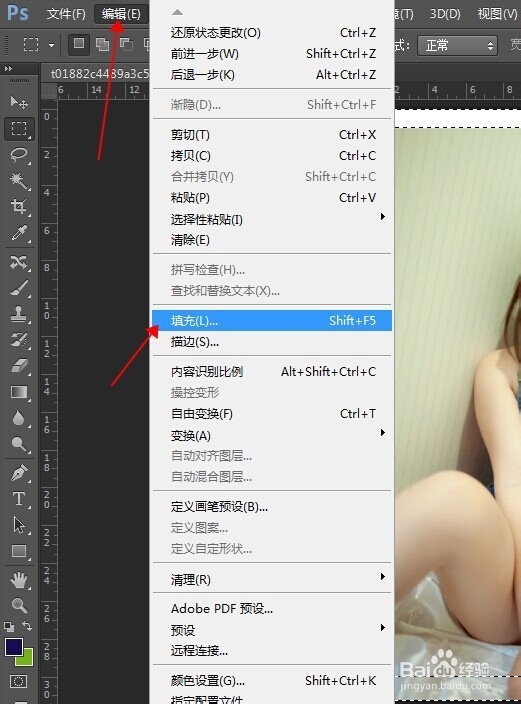521x704 pixels.
Task: Choose 前进一步(W) menu entry
Action: click(272, 54)
